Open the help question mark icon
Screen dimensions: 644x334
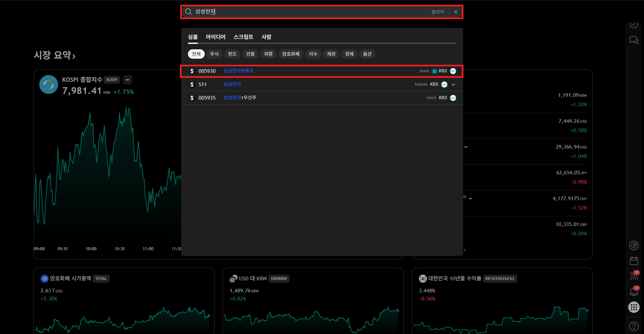click(x=634, y=326)
